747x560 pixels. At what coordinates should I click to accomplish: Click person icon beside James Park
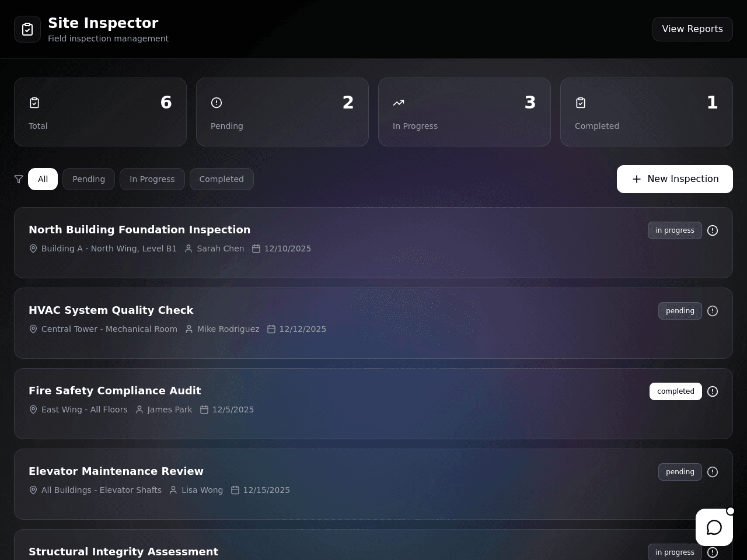tap(139, 409)
